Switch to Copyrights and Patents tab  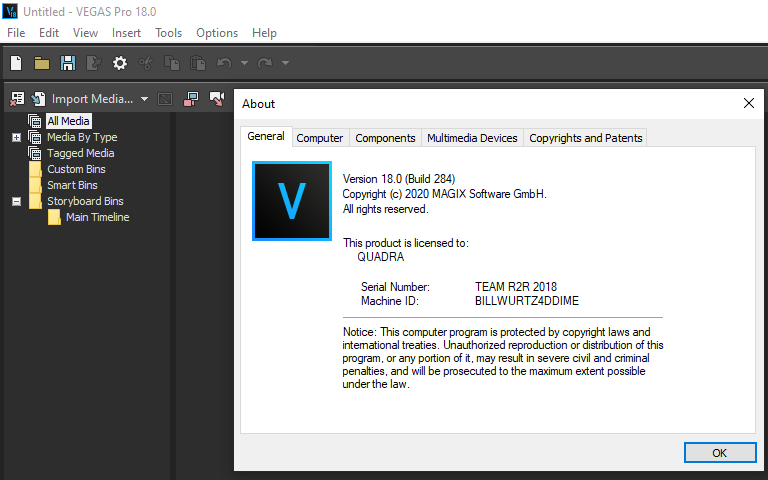pos(585,138)
